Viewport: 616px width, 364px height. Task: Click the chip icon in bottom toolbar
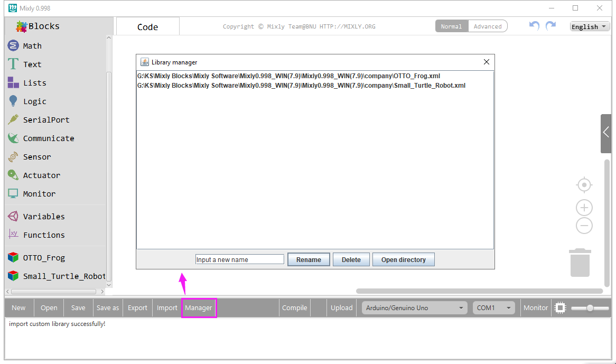560,308
